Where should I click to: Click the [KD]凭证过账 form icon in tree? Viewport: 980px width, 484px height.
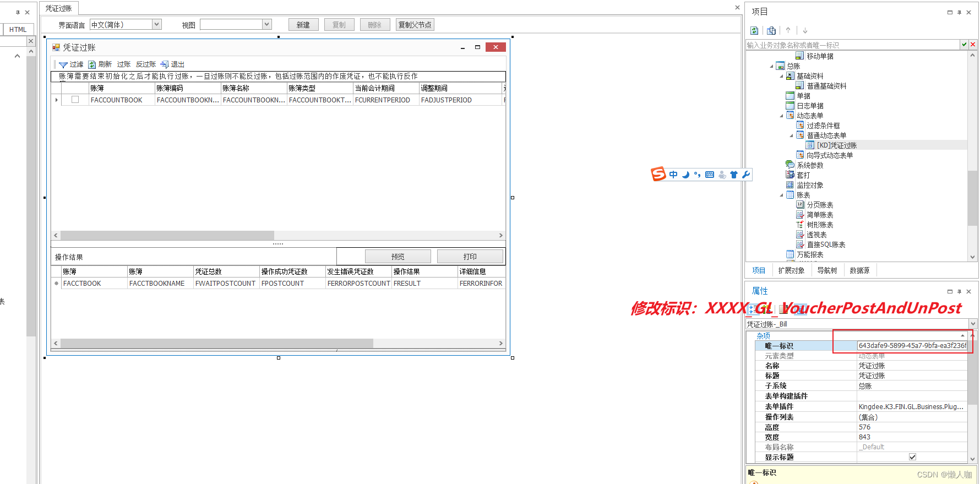pos(810,145)
